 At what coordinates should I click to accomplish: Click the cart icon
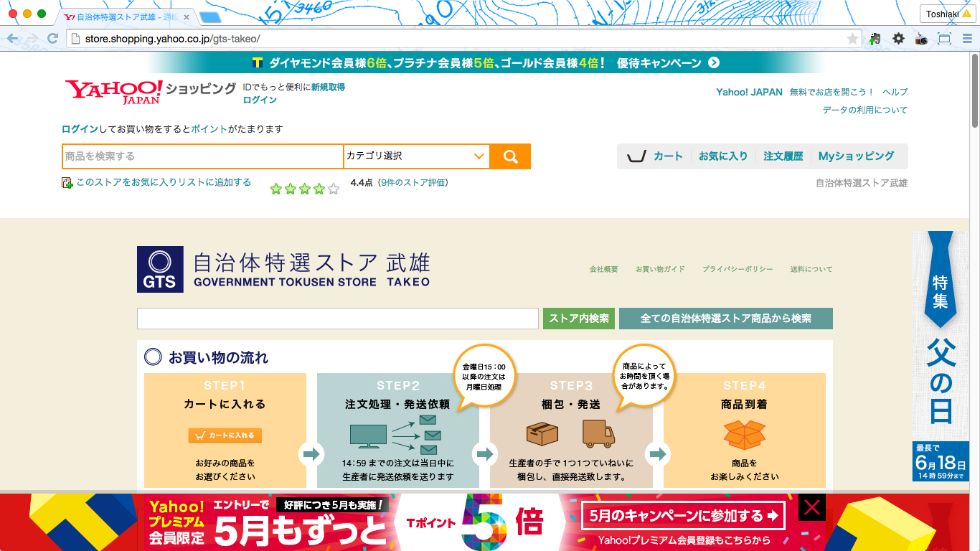click(636, 156)
